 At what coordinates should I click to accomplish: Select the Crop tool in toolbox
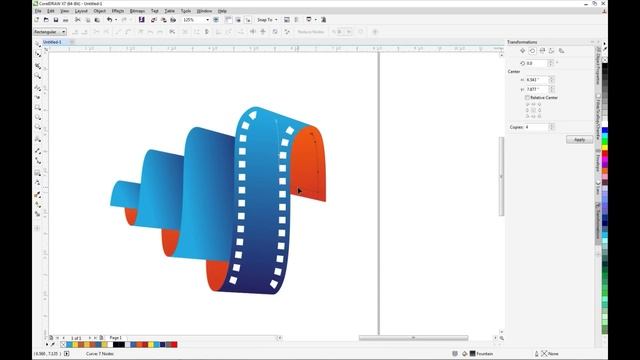click(38, 65)
